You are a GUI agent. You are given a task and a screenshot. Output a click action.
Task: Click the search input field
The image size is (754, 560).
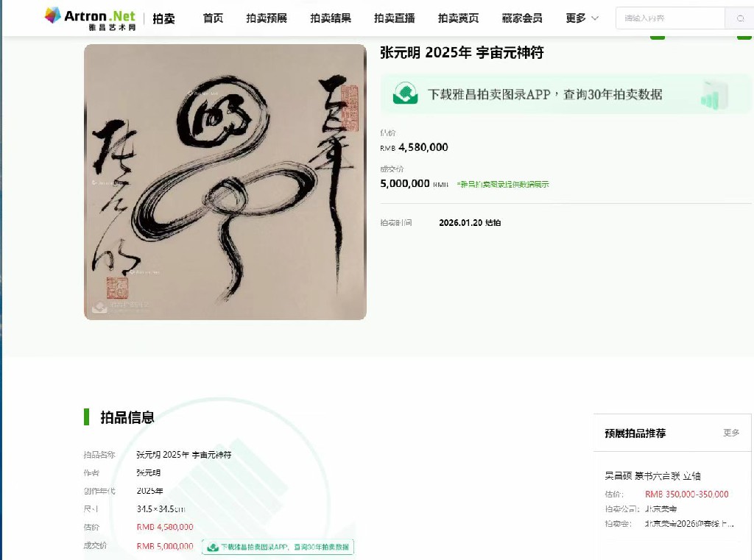coord(670,18)
